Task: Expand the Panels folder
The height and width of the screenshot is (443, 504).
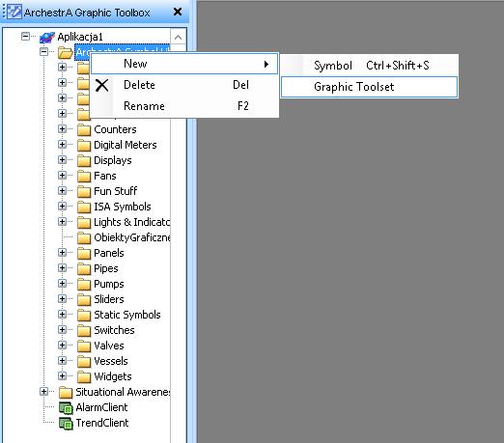Action: (x=62, y=253)
